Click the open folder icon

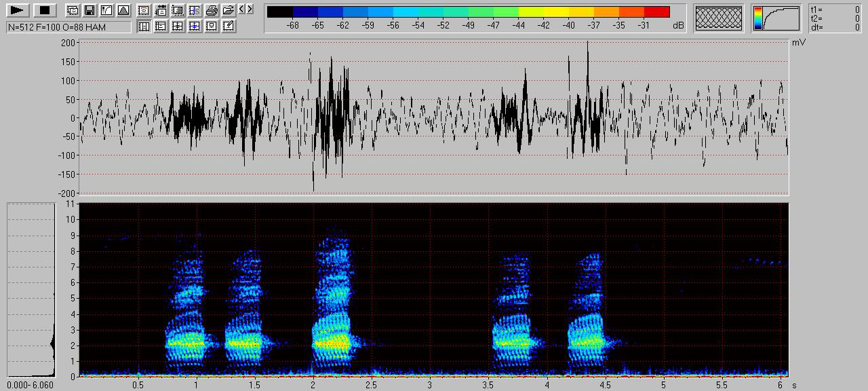coord(229,10)
